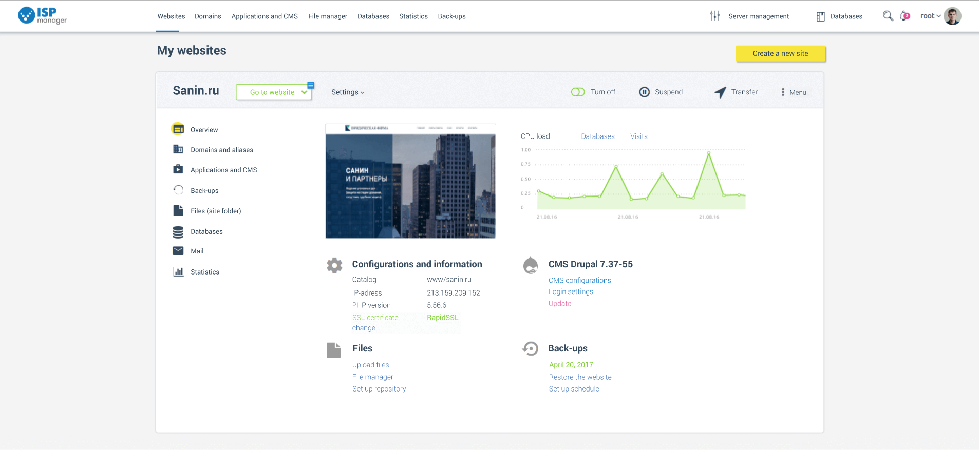Image resolution: width=980 pixels, height=450 pixels.
Task: Click the IP address 213.159.209.152
Action: (453, 293)
